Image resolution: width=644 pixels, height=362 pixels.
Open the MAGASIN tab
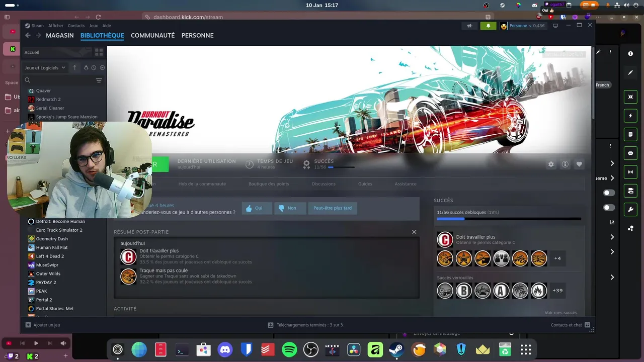[60, 35]
